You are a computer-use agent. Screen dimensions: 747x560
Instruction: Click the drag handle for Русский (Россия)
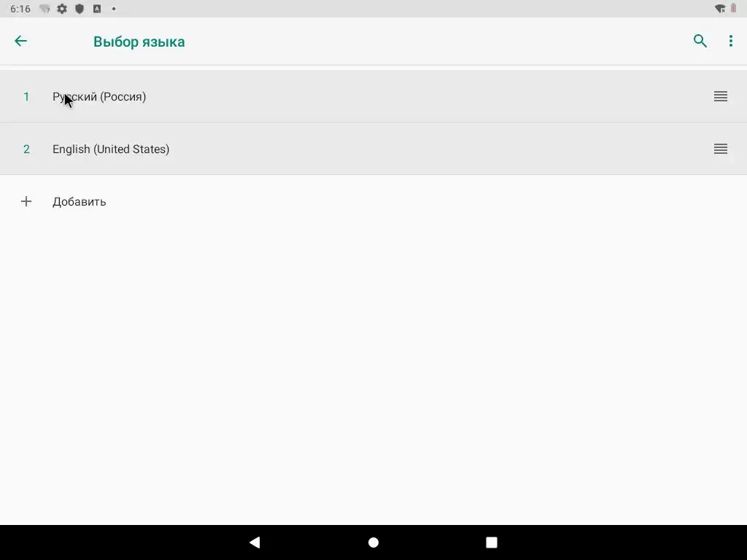720,96
